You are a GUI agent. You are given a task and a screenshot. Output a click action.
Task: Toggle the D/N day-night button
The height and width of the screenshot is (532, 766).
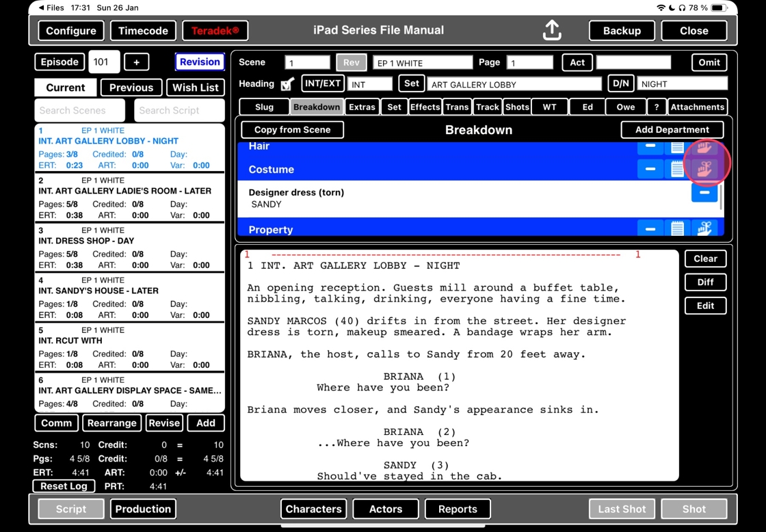[620, 83]
